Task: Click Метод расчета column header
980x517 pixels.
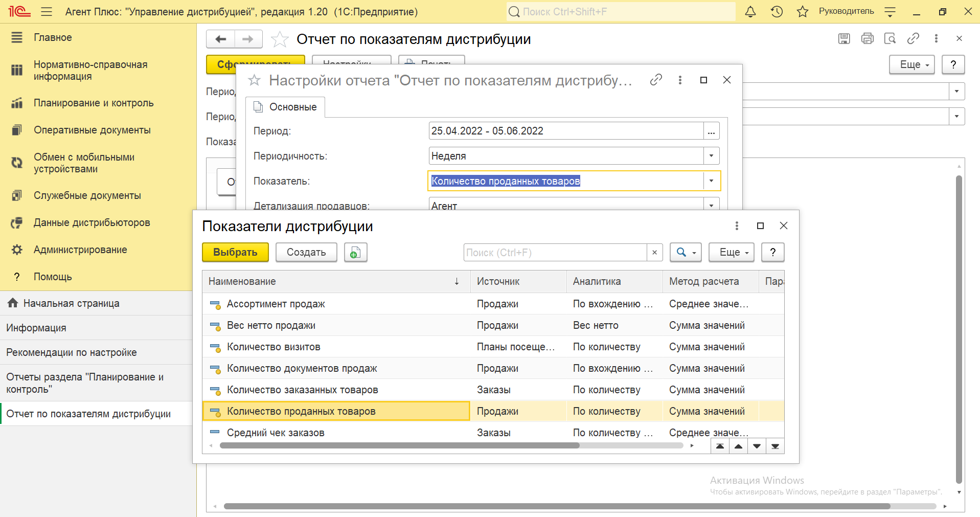Action: coord(711,281)
